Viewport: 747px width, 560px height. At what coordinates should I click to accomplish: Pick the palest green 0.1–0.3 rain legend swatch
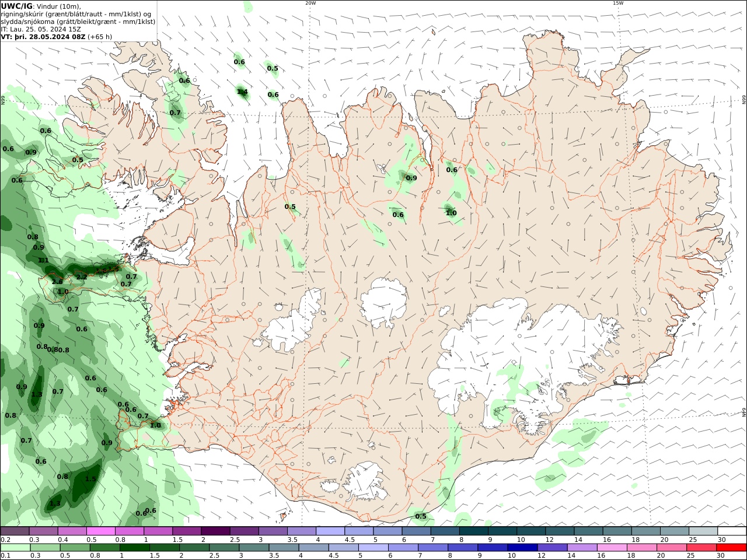[x=16, y=548]
